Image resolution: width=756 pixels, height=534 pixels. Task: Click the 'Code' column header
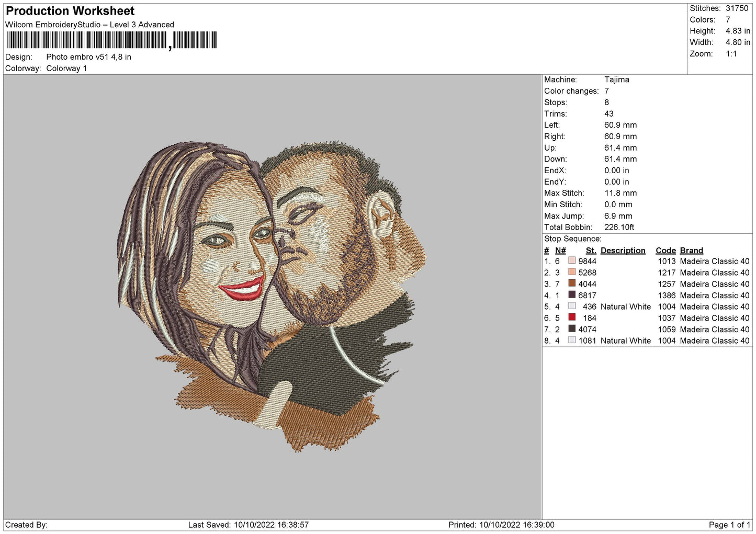665,251
